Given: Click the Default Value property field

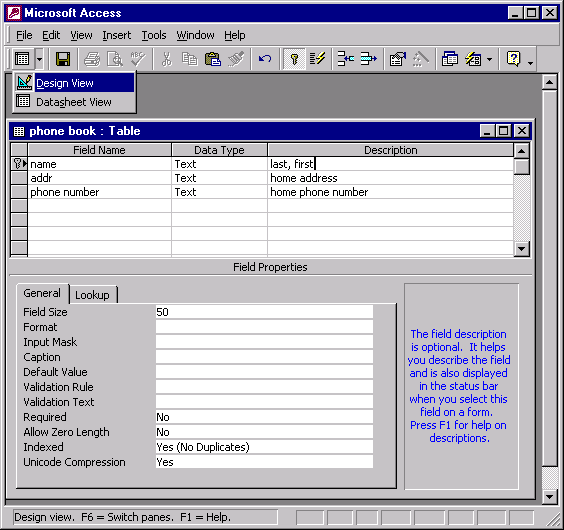Looking at the screenshot, I should 264,372.
